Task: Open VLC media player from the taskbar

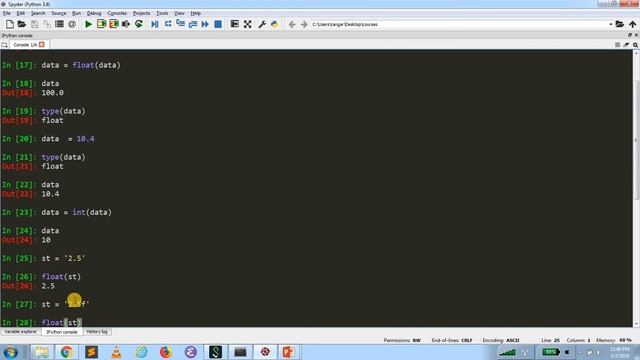Action: 116,352
